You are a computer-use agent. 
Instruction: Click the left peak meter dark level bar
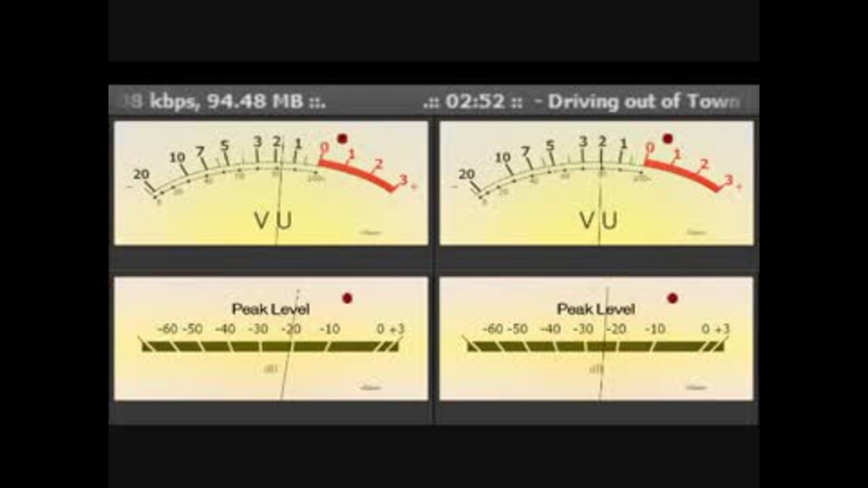[269, 346]
